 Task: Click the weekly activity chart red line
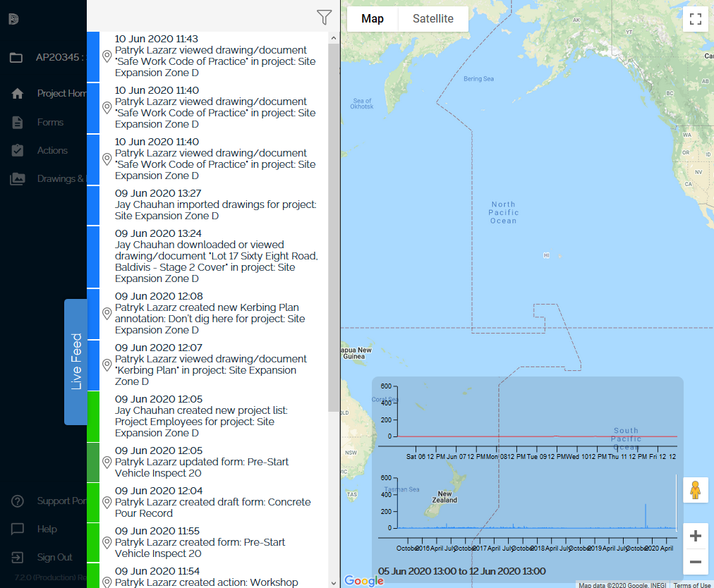point(538,436)
